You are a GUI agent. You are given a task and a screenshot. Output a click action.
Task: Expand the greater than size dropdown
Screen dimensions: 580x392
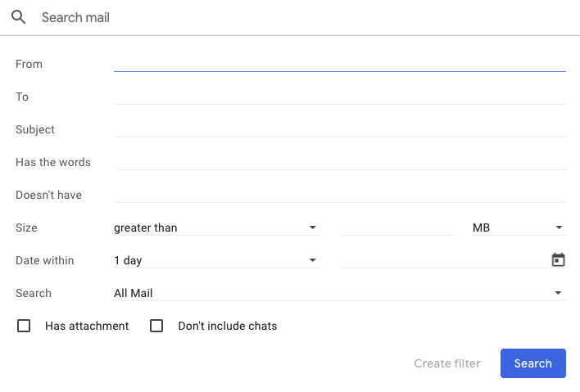click(217, 228)
